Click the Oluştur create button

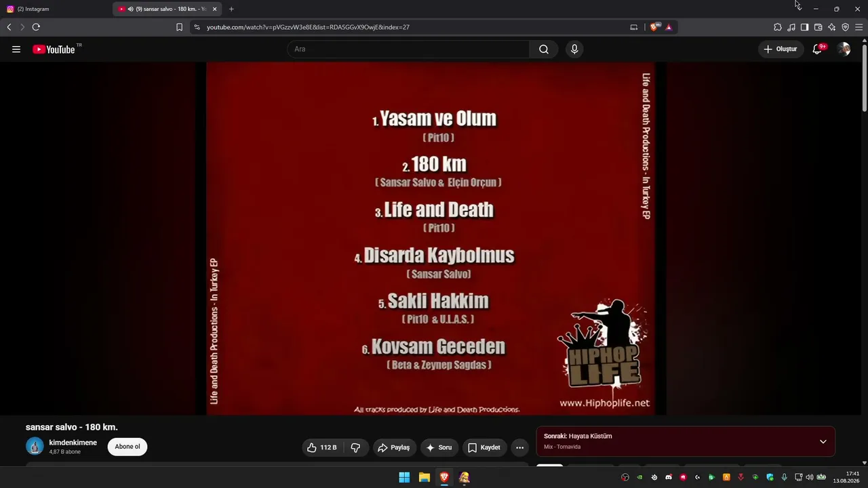coord(781,49)
